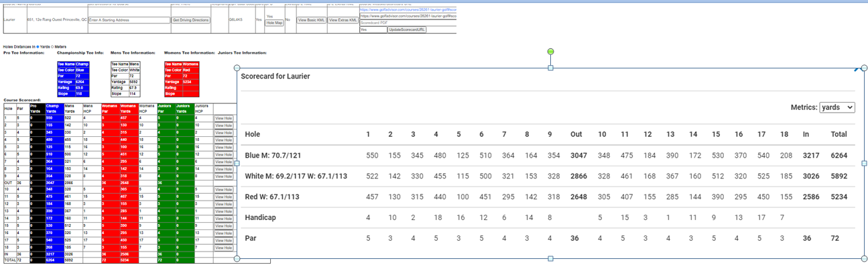The width and height of the screenshot is (868, 267).
Task: Click the green rotation handle above the scorecard image
Action: pos(550,52)
